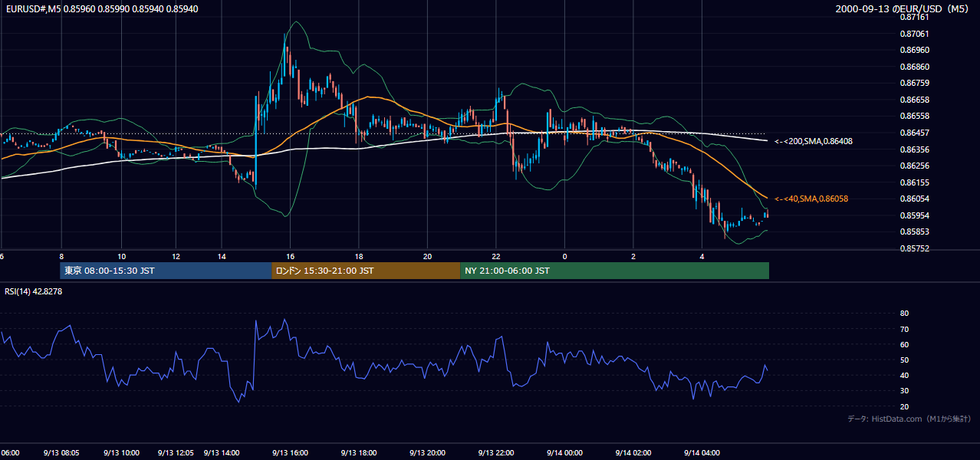Click RSI axis level 60

[x=904, y=344]
